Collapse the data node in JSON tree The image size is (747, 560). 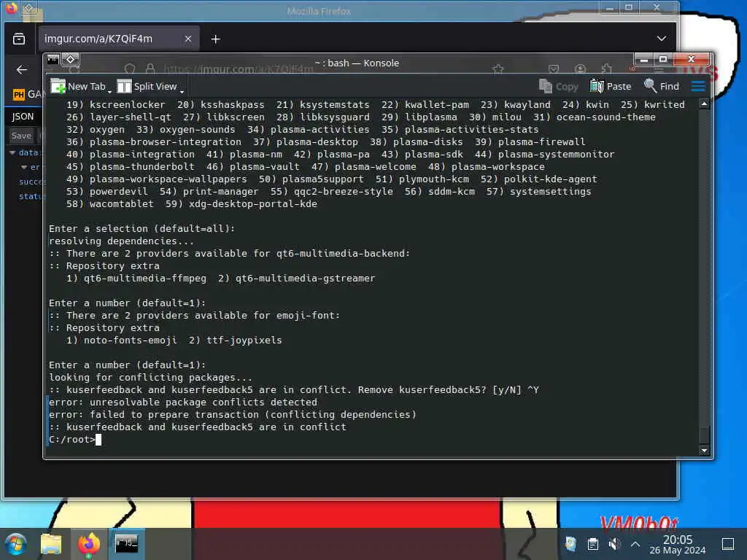13,152
